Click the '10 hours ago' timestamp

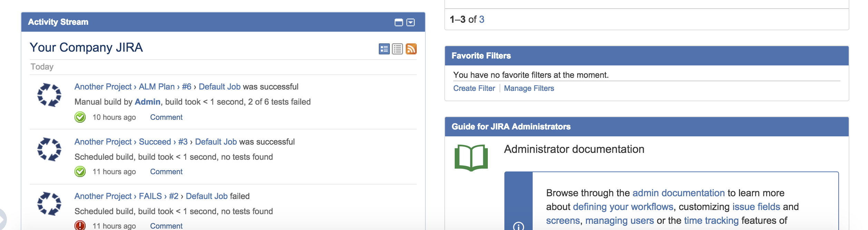(114, 117)
